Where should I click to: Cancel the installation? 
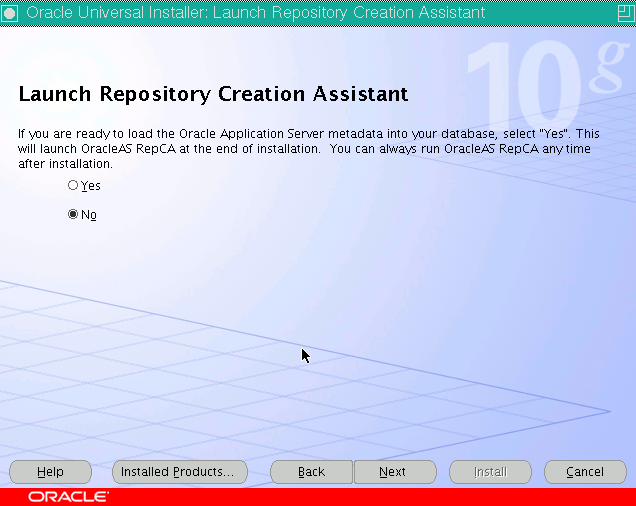585,472
